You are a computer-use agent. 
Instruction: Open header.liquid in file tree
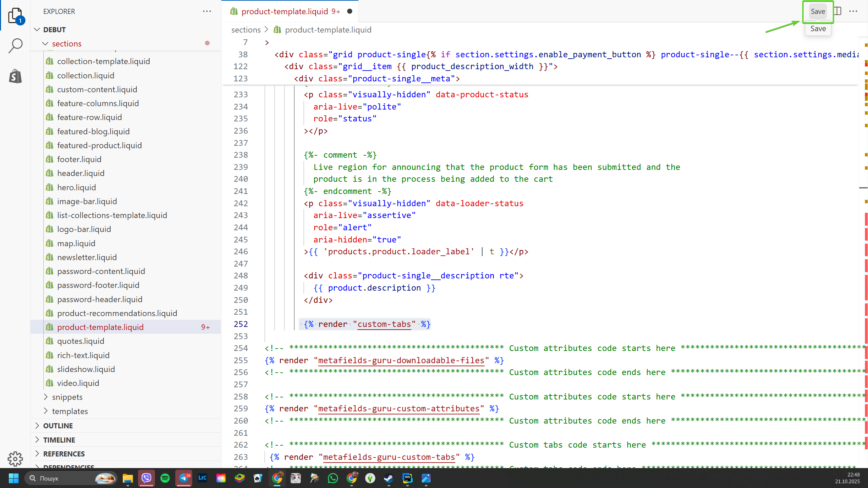point(81,173)
